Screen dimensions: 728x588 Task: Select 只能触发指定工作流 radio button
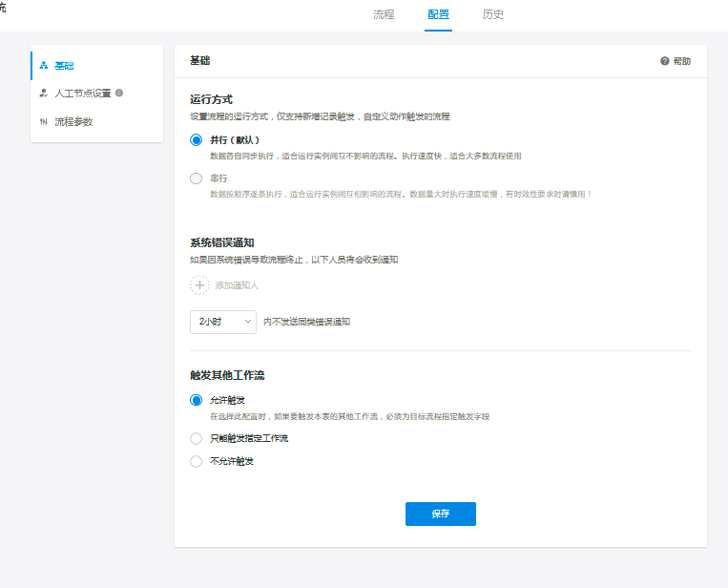coord(196,438)
